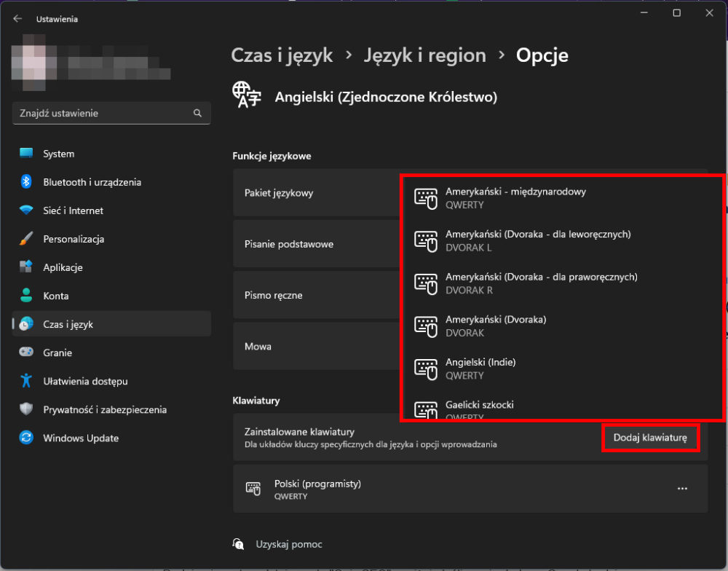Open Uzyskaj pomoc link
This screenshot has height=571, width=728.
[x=288, y=544]
